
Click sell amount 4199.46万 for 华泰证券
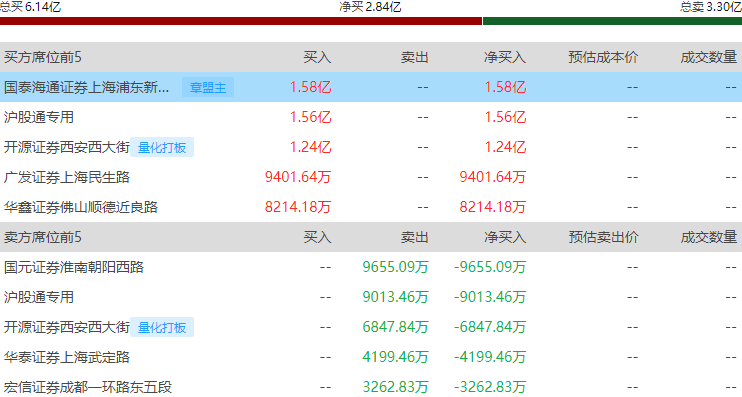pyautogui.click(x=395, y=357)
